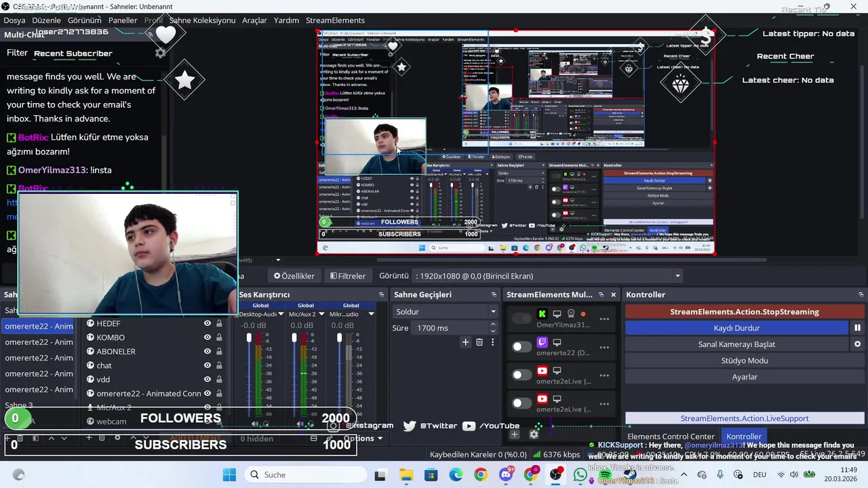Lock the chat source
This screenshot has height=488, width=868.
coord(219,365)
